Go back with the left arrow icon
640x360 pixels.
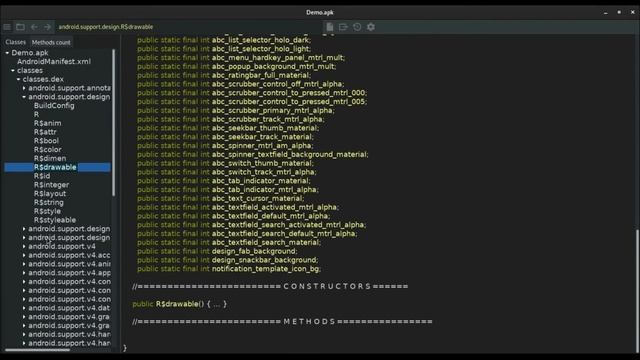[34, 27]
